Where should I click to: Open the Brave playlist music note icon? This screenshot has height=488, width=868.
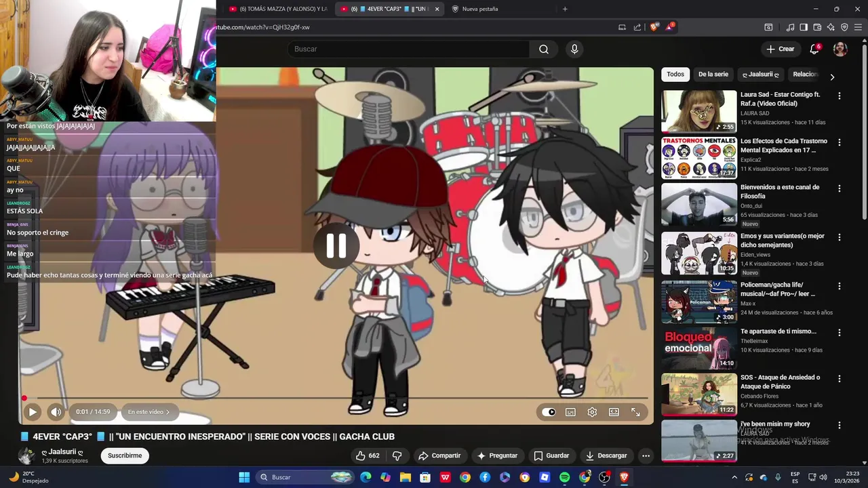(790, 27)
